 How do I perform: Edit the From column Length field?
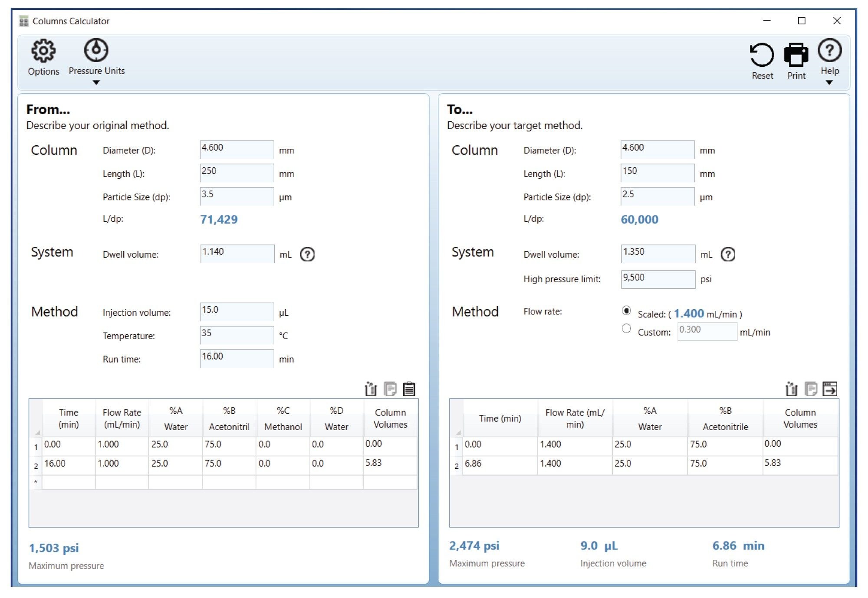[x=237, y=173]
